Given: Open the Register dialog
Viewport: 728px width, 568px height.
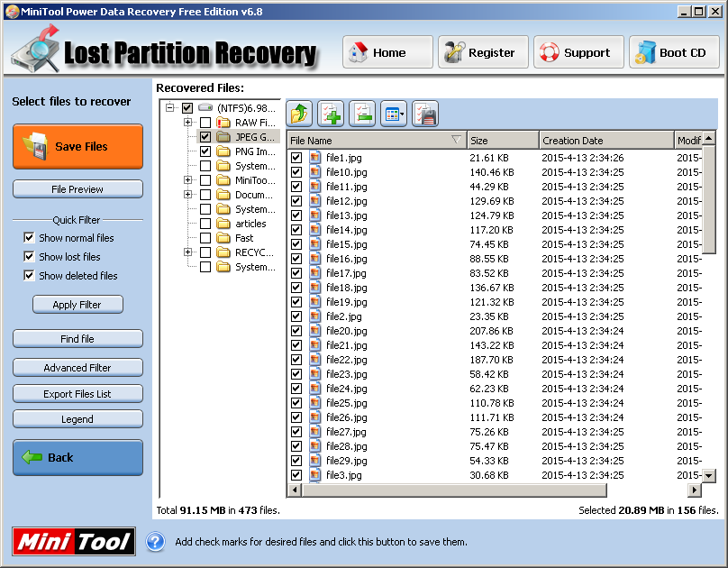Looking at the screenshot, I should point(483,52).
